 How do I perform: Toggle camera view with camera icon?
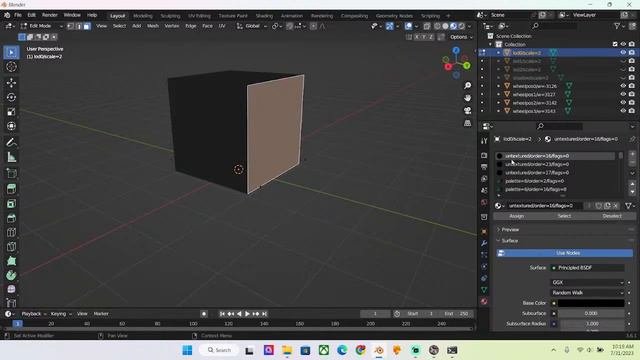click(467, 111)
